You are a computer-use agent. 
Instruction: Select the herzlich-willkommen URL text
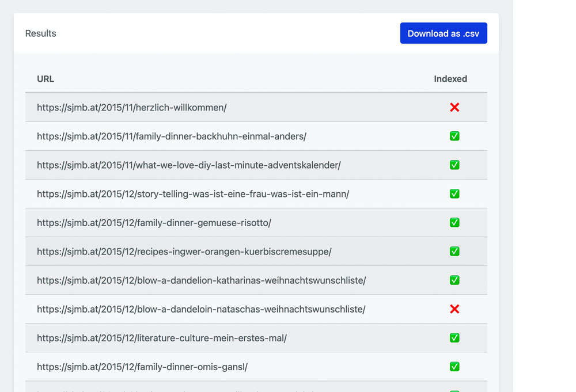click(x=131, y=108)
